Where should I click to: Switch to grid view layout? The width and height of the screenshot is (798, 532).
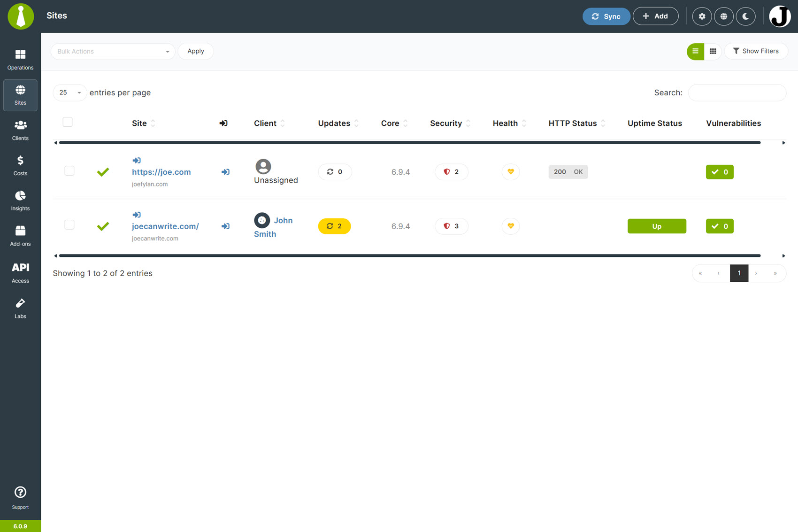pyautogui.click(x=713, y=51)
